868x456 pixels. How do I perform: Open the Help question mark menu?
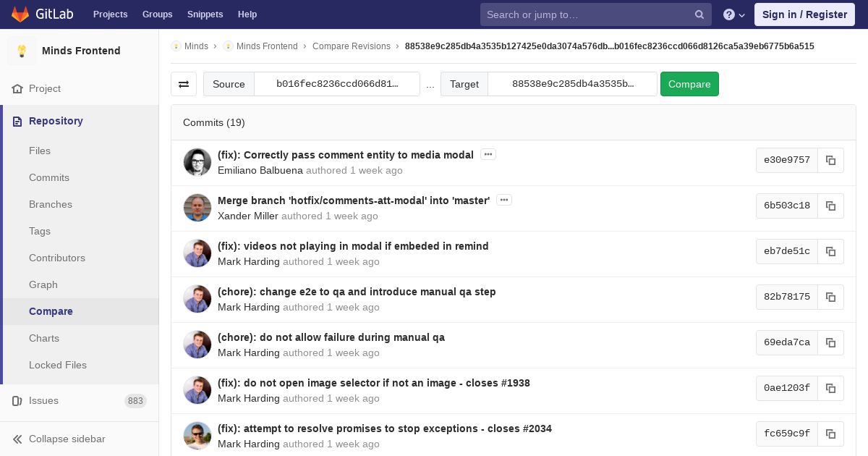tap(734, 14)
